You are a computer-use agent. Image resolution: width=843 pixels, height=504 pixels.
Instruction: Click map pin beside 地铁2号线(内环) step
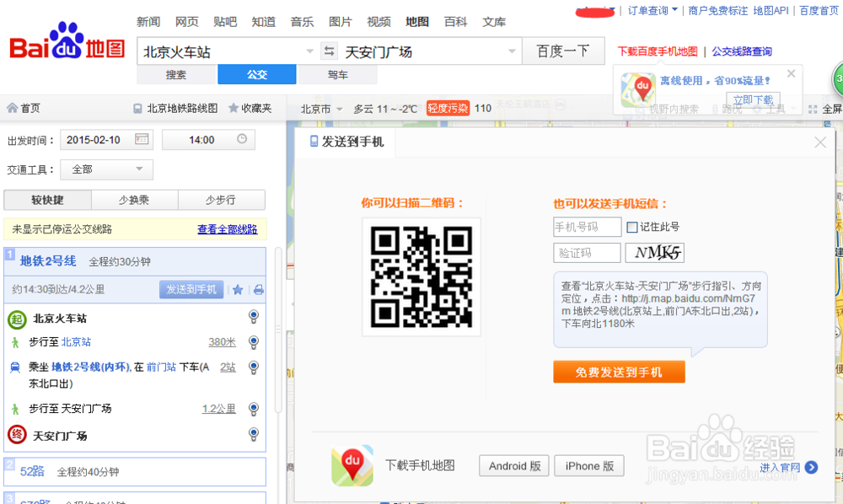254,367
